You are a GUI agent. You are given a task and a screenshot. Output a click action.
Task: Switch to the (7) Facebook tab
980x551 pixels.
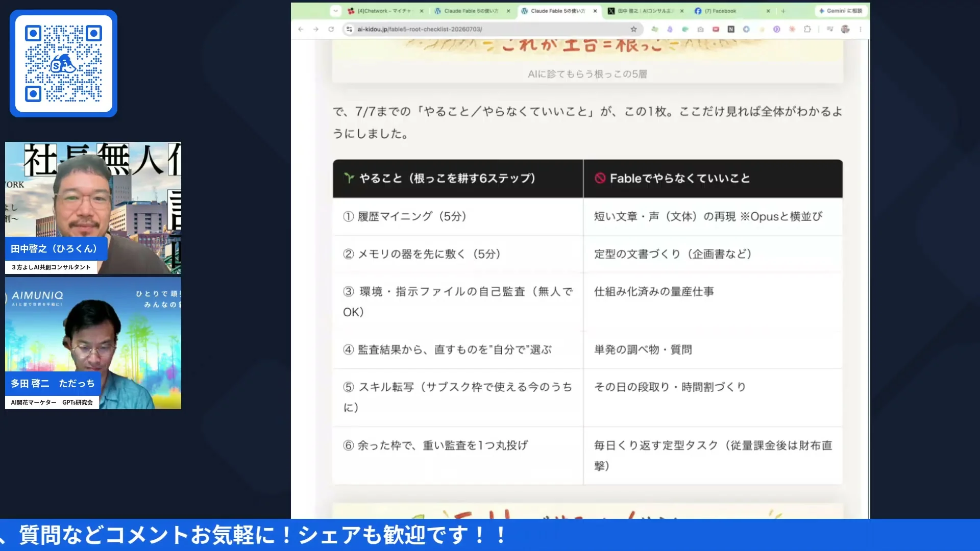coord(732,11)
